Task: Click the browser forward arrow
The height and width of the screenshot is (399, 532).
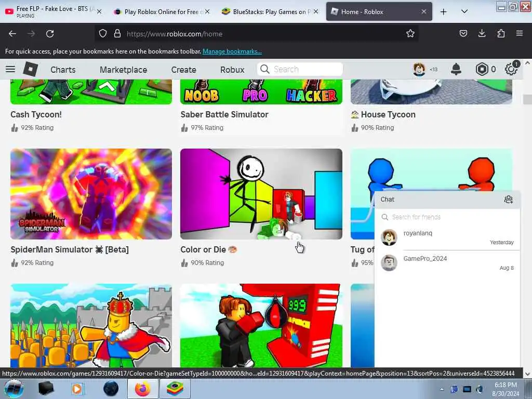Action: click(31, 34)
